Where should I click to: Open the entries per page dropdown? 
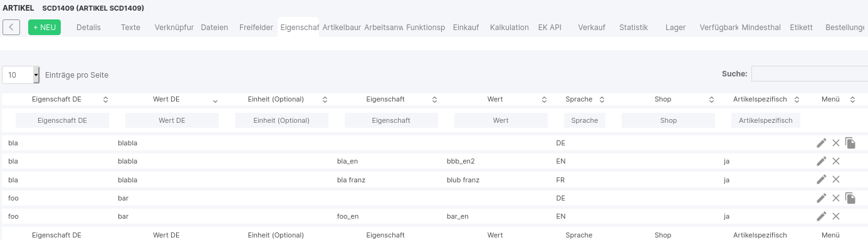21,75
